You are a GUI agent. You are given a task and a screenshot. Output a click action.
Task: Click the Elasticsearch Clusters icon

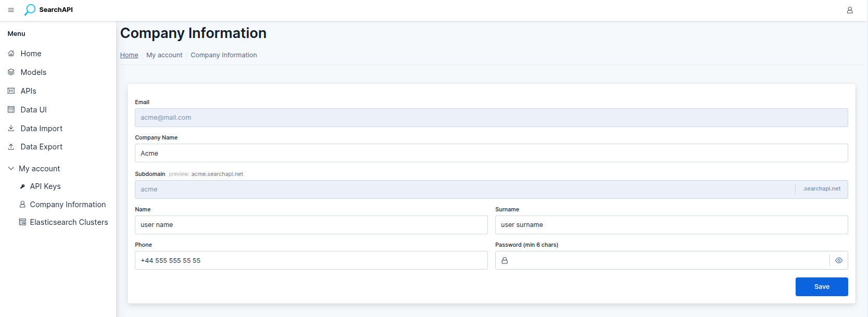click(x=22, y=222)
